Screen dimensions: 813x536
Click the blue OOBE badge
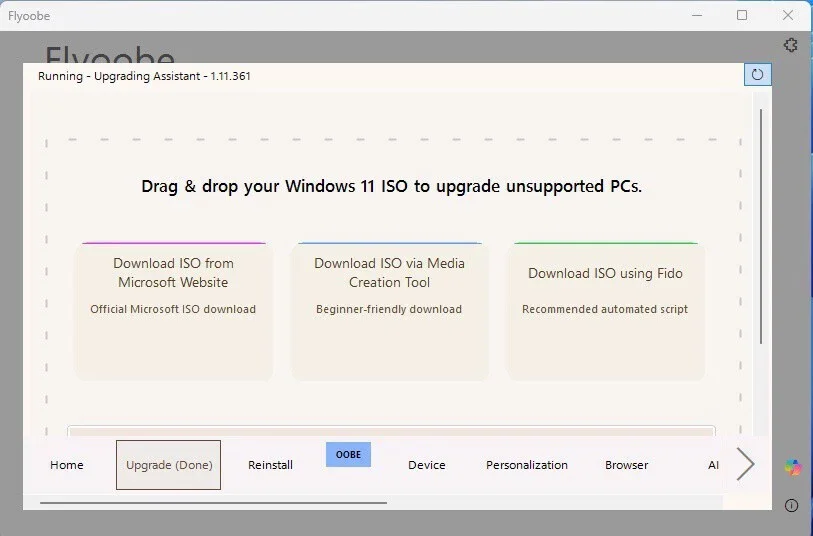(348, 455)
